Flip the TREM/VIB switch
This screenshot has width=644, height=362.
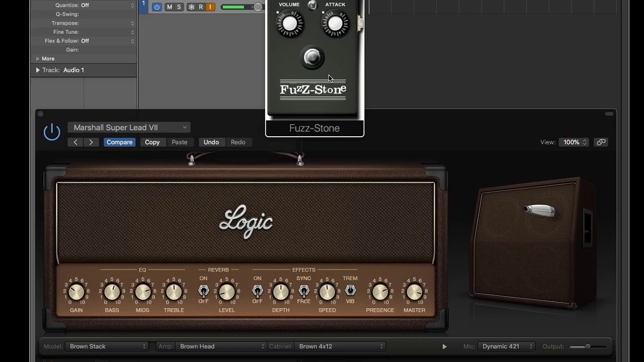click(x=350, y=290)
